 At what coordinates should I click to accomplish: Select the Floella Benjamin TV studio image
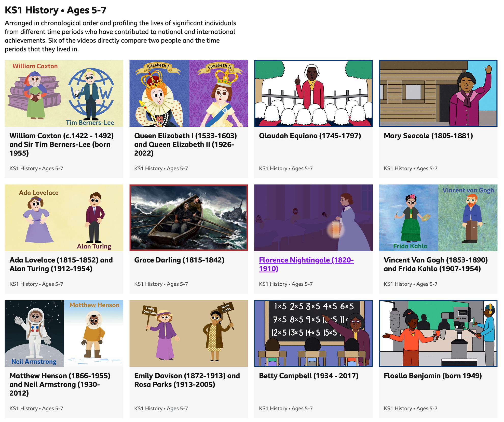(438, 333)
